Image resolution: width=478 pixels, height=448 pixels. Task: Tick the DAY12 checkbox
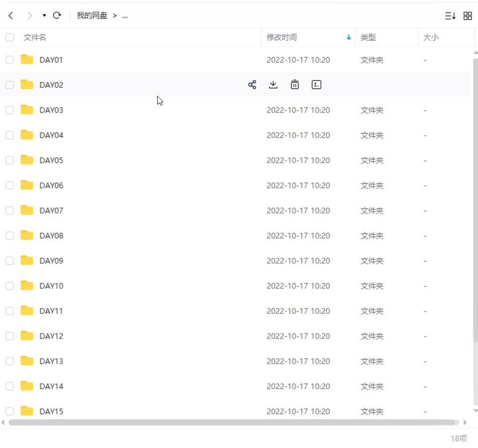(x=10, y=336)
